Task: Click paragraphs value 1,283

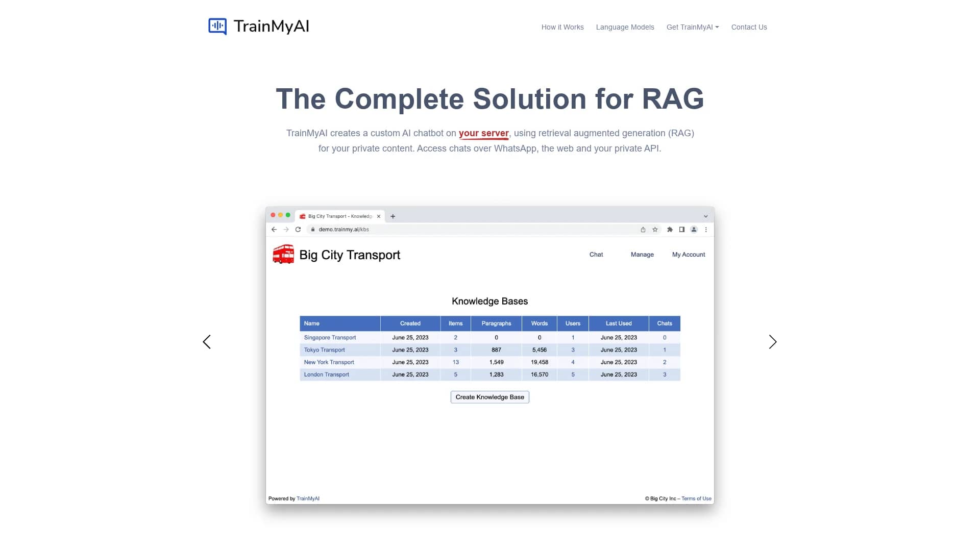Action: pyautogui.click(x=496, y=374)
